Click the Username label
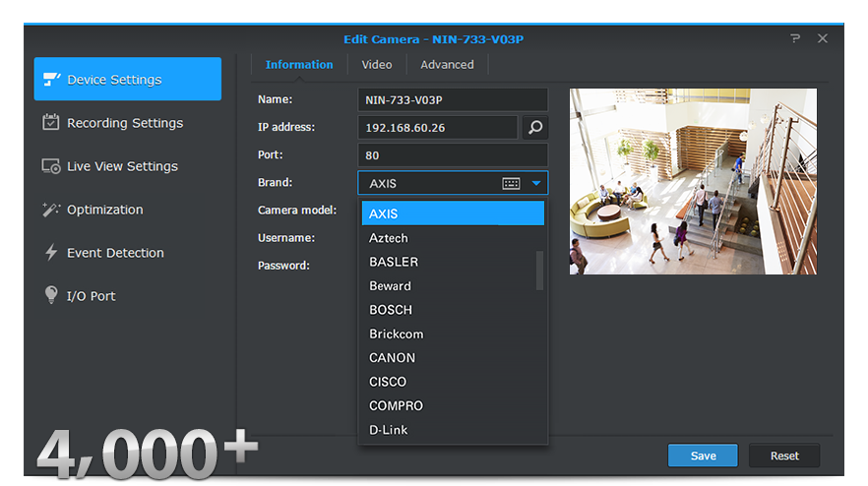 tap(286, 238)
